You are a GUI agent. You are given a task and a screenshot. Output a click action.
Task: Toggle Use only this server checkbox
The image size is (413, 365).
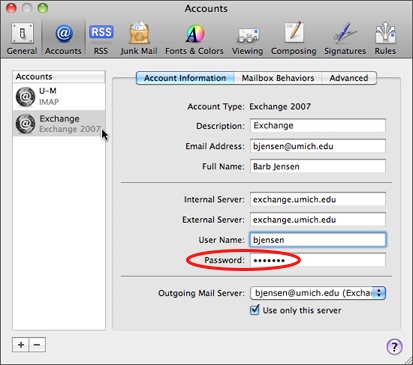[254, 310]
